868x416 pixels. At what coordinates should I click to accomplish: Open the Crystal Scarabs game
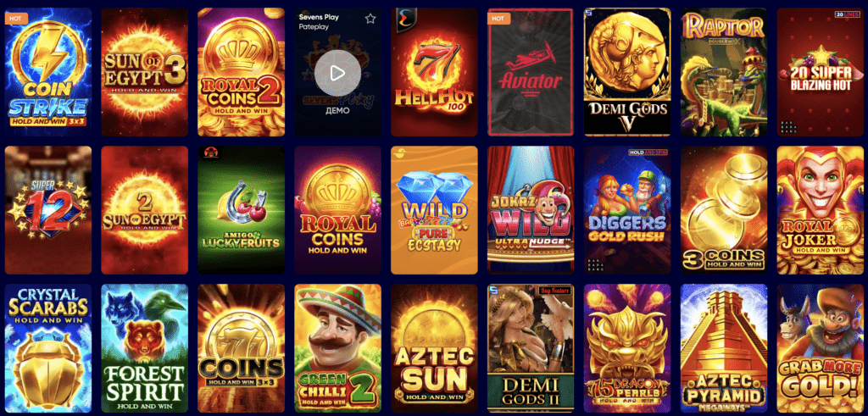pos(48,348)
